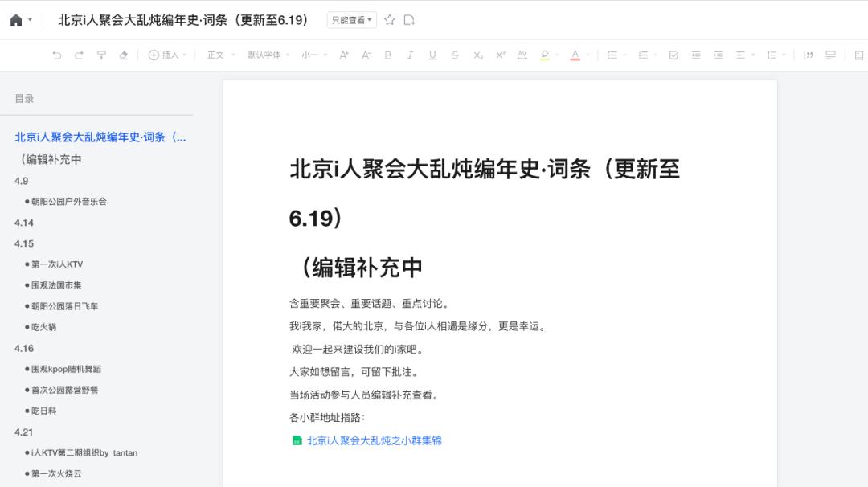Click the clear formatting eraser icon
This screenshot has width=868, height=487.
(x=124, y=55)
